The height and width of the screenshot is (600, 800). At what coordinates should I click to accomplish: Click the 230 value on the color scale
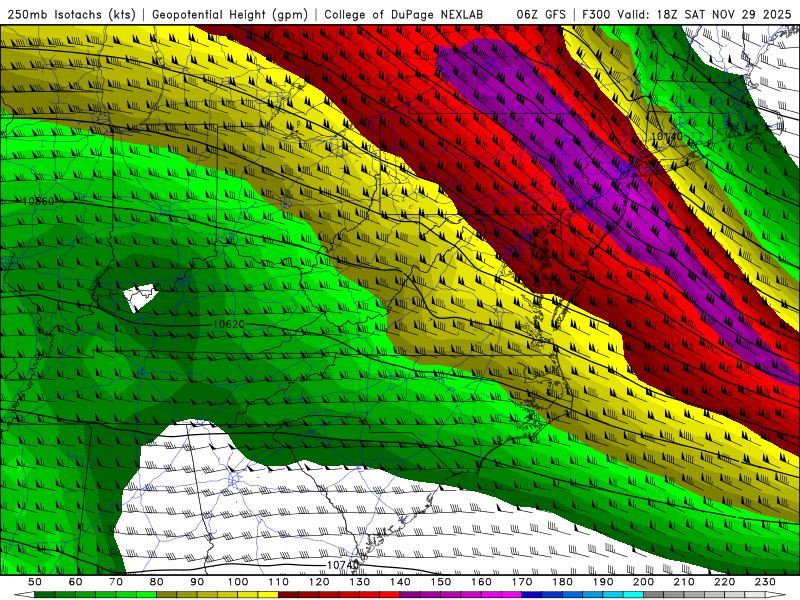(x=765, y=582)
